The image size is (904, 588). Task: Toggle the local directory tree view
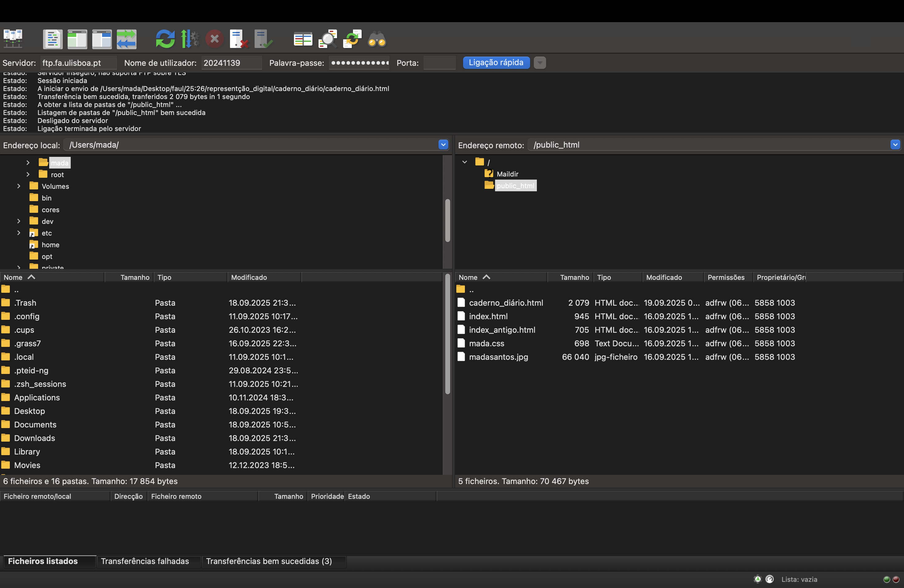point(77,39)
